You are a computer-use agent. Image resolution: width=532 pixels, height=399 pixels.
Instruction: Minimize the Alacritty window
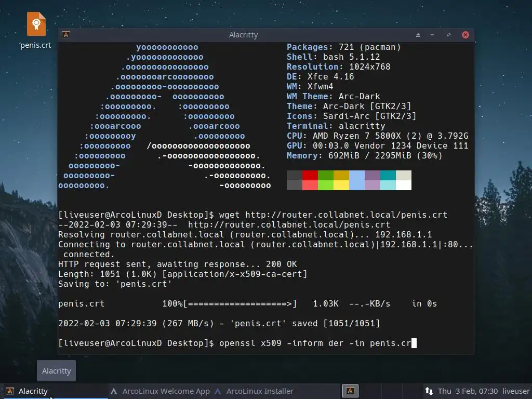(432, 35)
